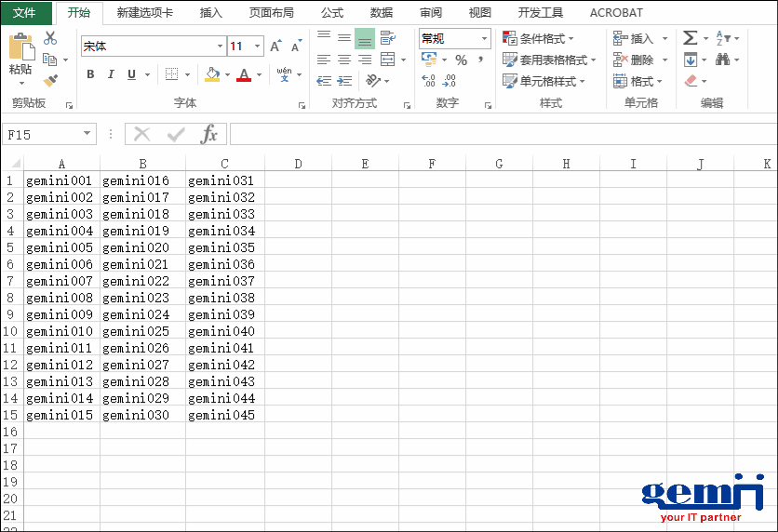778x532 pixels.
Task: Click the Copy icon
Action: click(x=49, y=60)
